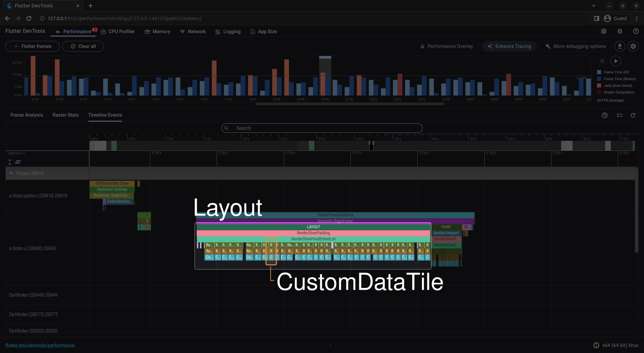Switch to the Raster Stats tab
Screen dimensions: 644x353
65,115
